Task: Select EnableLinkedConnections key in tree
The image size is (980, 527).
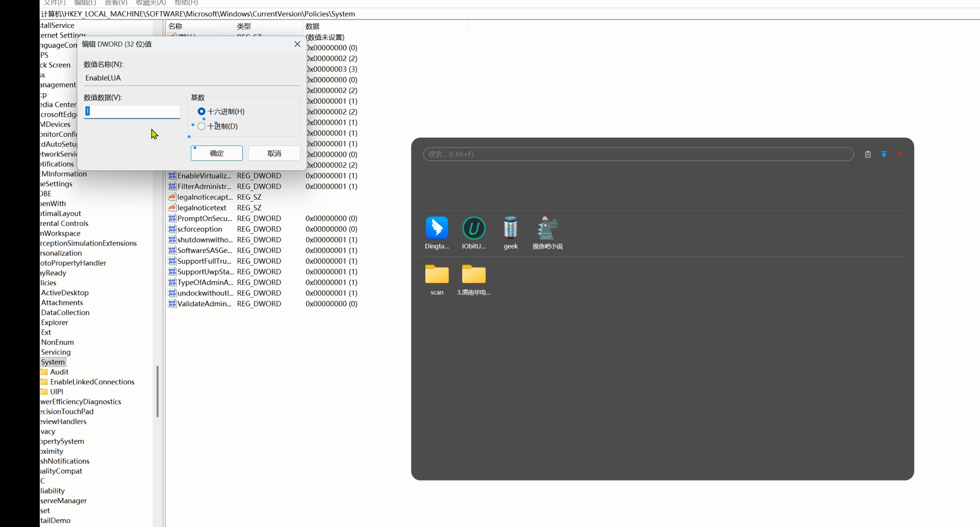Action: tap(92, 382)
